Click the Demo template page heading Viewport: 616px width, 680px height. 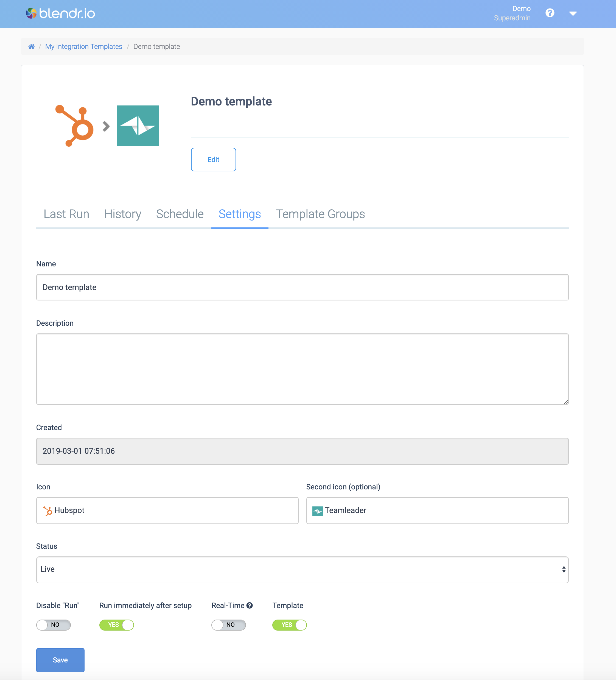click(x=231, y=102)
